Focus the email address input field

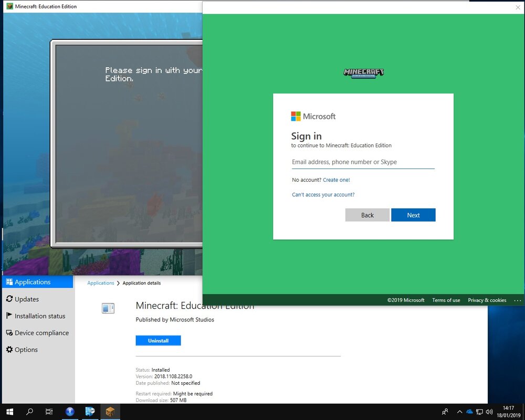point(363,162)
